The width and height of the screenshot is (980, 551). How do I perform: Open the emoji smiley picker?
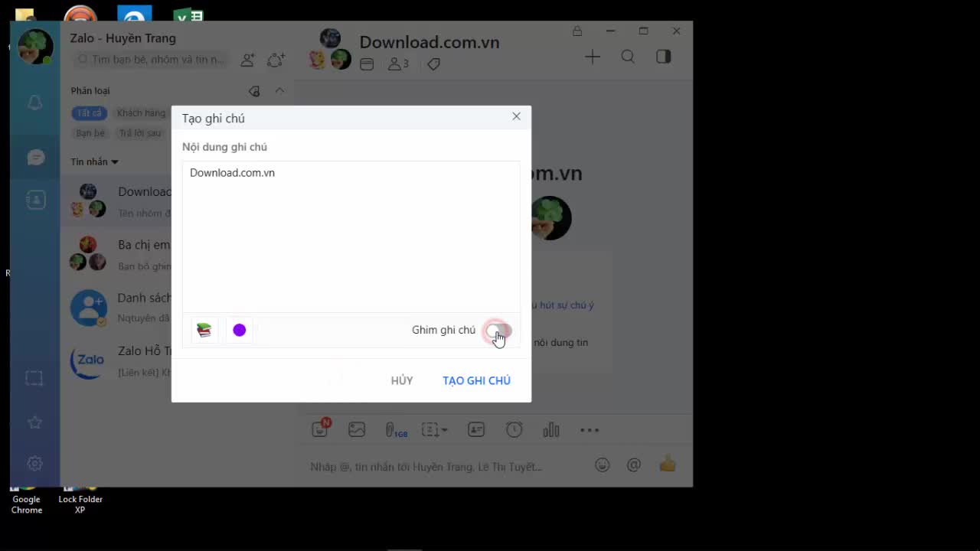tap(603, 465)
